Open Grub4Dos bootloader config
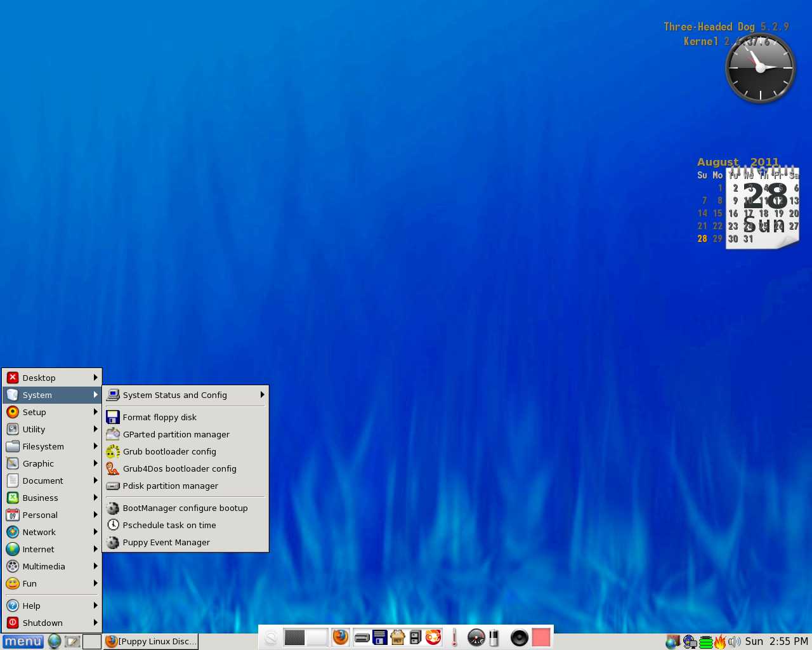 point(185,468)
